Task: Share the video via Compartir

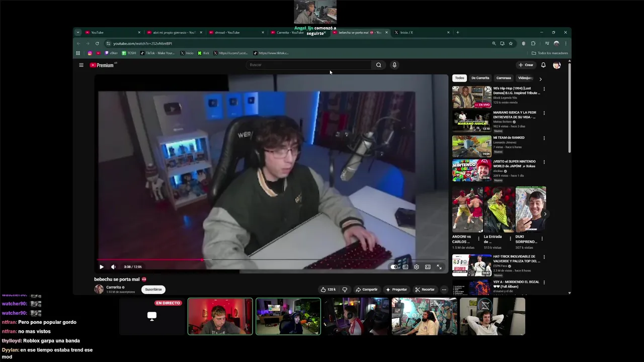Action: pyautogui.click(x=366, y=290)
